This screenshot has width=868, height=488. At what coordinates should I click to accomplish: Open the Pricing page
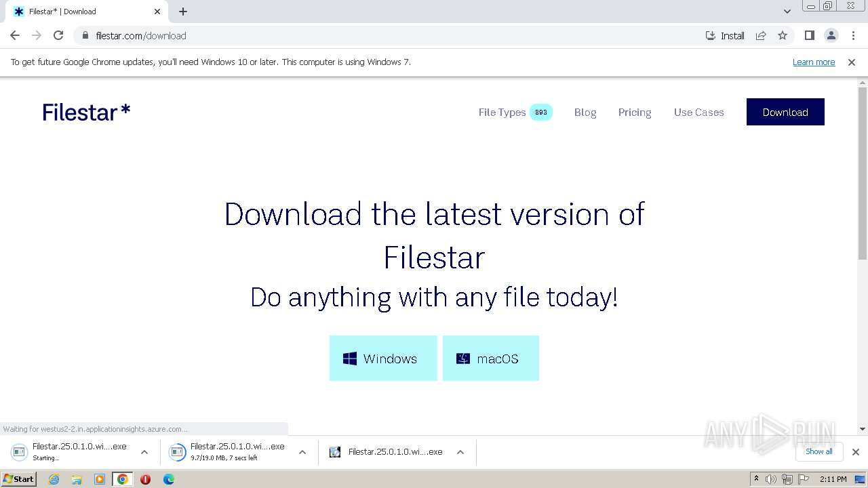click(635, 112)
